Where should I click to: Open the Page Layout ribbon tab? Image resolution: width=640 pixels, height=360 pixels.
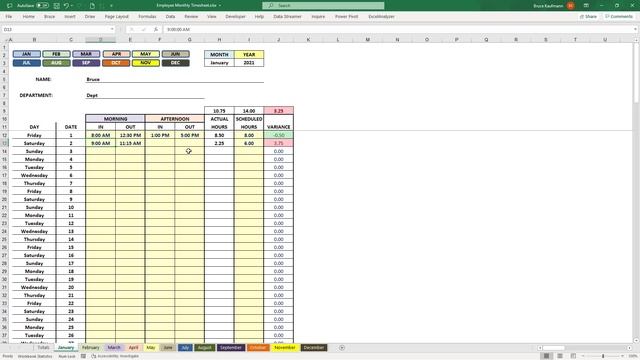pyautogui.click(x=117, y=17)
